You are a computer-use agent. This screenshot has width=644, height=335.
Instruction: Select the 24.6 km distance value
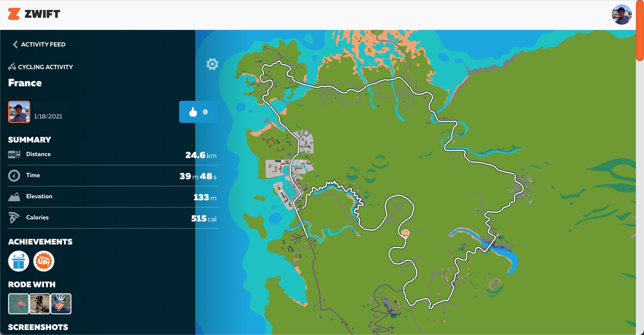[x=201, y=155]
